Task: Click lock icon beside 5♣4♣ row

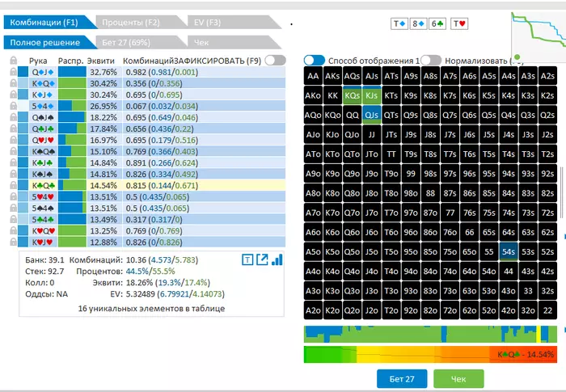Action: [x=13, y=220]
